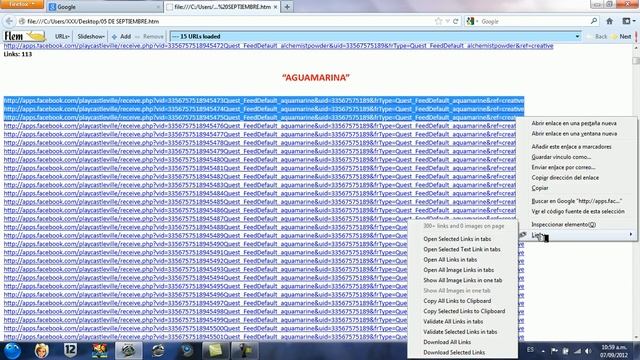Open the aquamarine link with vid ending 945485
The height and width of the screenshot is (360, 640).
(x=260, y=202)
